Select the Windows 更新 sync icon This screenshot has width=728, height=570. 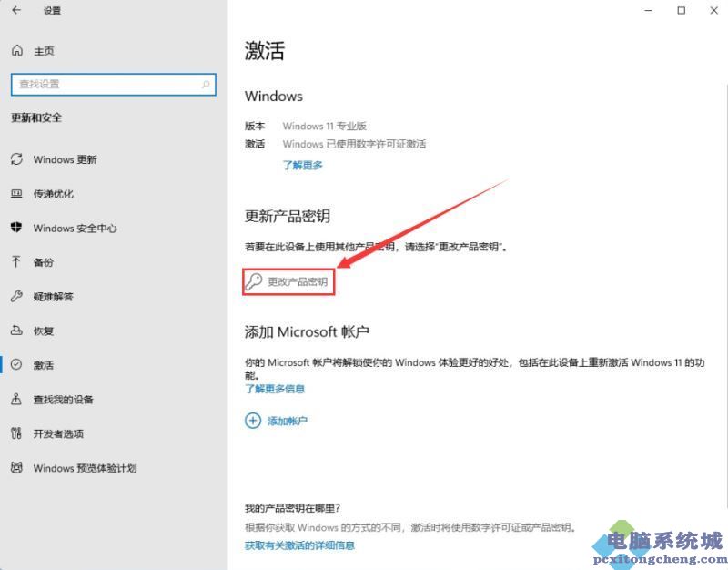coord(16,159)
